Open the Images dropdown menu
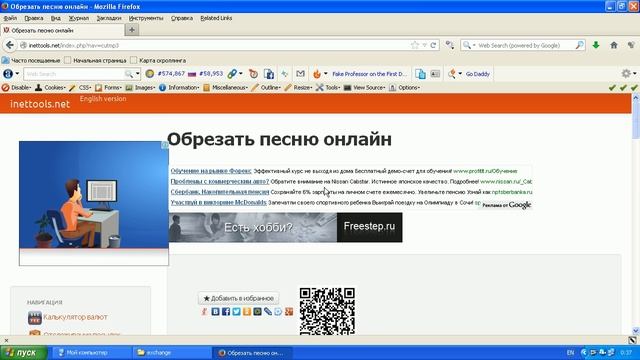Screen dimensions: 640x360 (x=140, y=87)
